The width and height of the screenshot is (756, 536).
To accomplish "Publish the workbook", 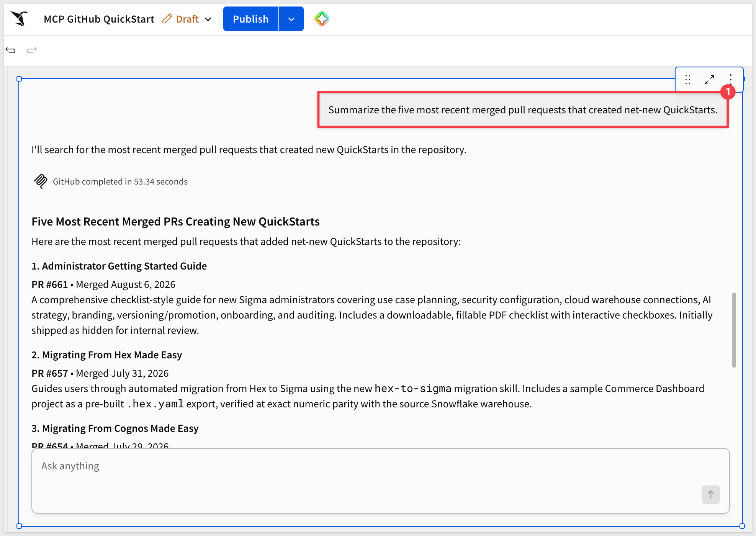I will 251,19.
